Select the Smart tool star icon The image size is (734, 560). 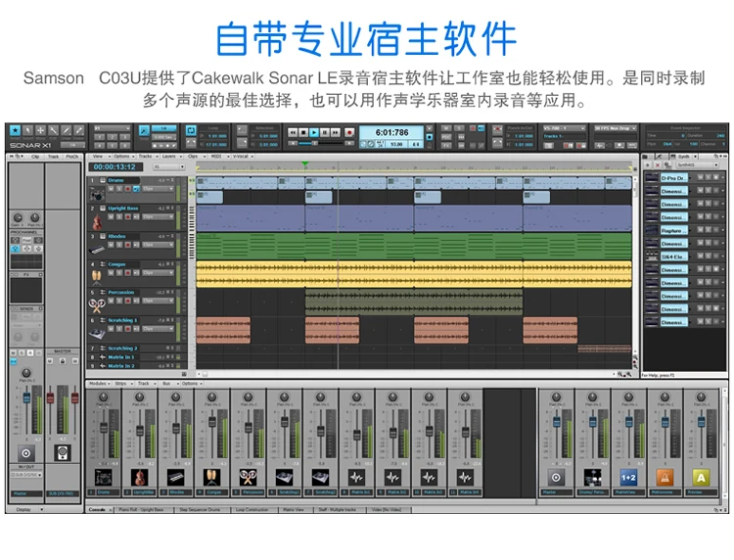(16, 130)
